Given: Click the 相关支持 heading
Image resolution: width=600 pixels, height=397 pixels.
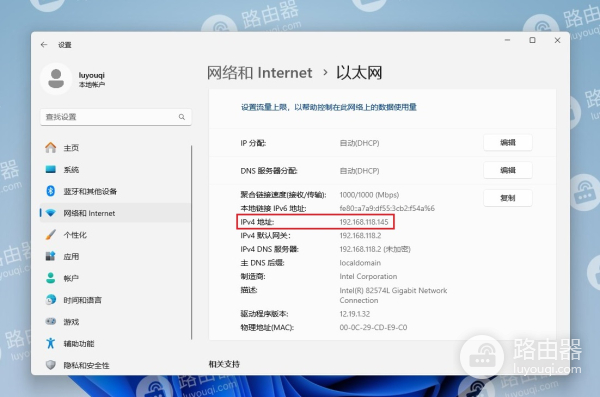Looking at the screenshot, I should pos(224,364).
